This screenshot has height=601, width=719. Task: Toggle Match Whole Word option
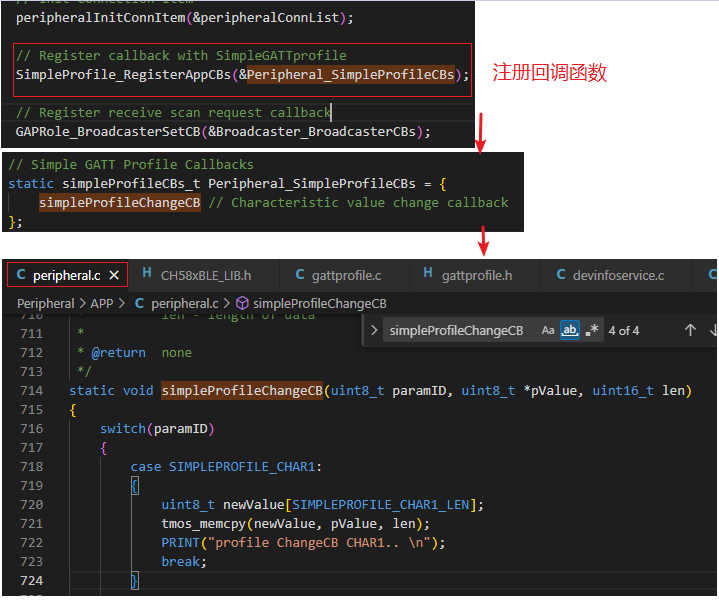(570, 330)
